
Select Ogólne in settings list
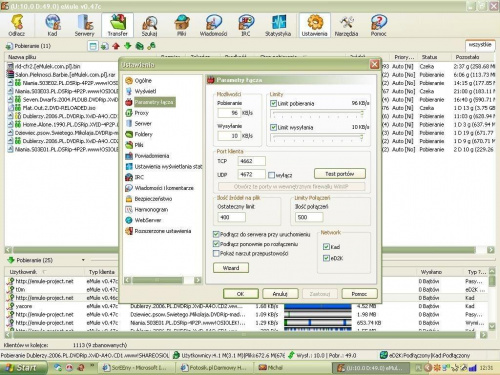(x=143, y=80)
